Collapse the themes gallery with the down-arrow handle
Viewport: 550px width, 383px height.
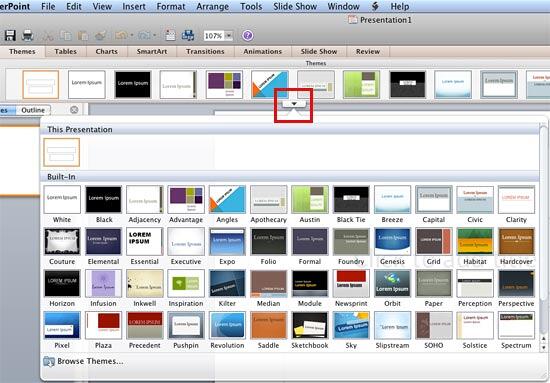pyautogui.click(x=294, y=104)
